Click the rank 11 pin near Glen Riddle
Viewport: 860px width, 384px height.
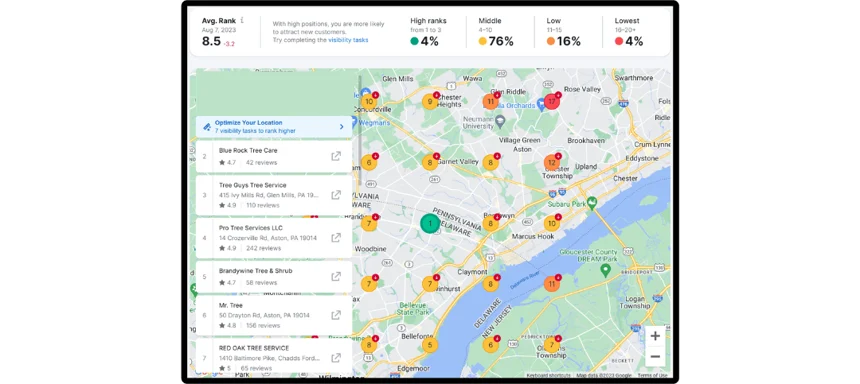coord(491,101)
